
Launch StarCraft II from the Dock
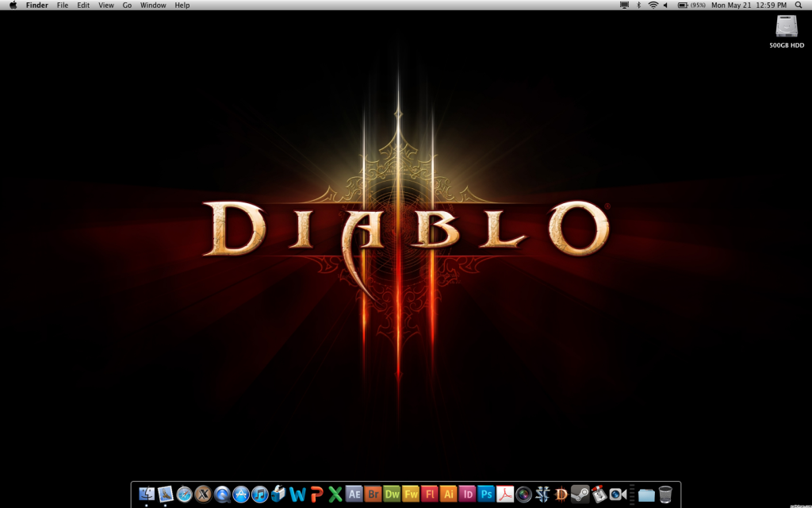[542, 494]
